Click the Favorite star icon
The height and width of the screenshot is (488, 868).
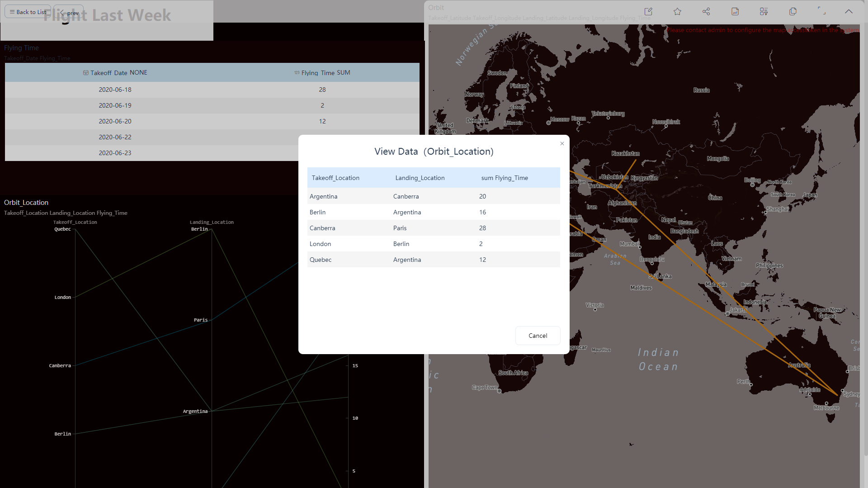pyautogui.click(x=677, y=11)
